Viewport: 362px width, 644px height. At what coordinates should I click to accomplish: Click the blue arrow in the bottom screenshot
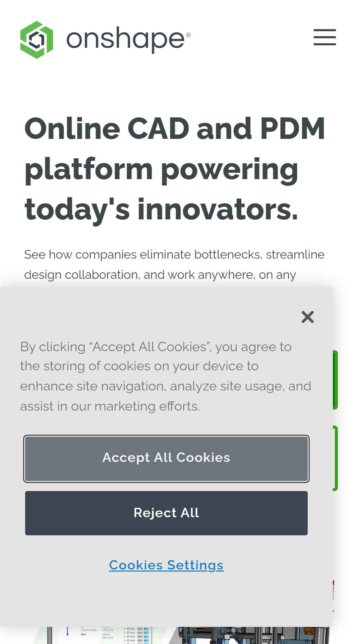coord(67,631)
